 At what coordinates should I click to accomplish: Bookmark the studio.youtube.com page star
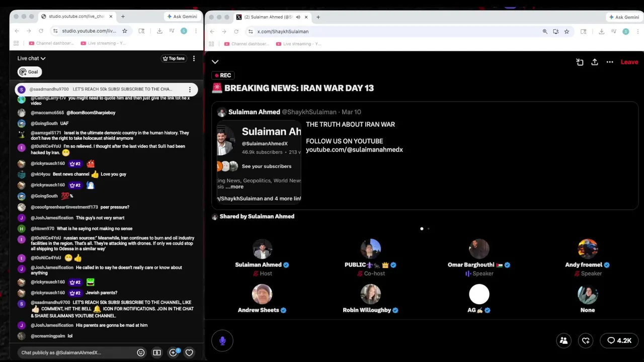pyautogui.click(x=124, y=31)
